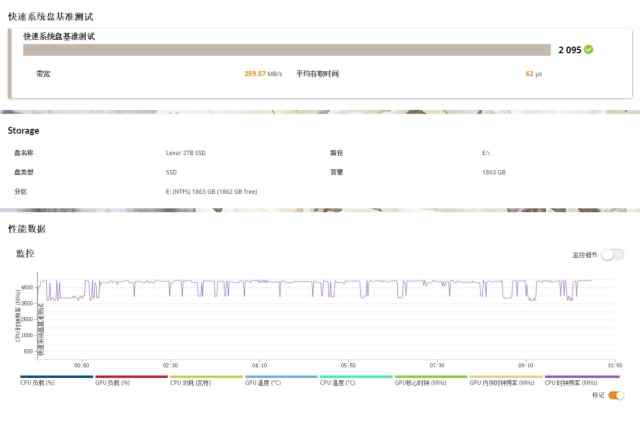Toggle the 监控细节 switch

click(x=612, y=255)
